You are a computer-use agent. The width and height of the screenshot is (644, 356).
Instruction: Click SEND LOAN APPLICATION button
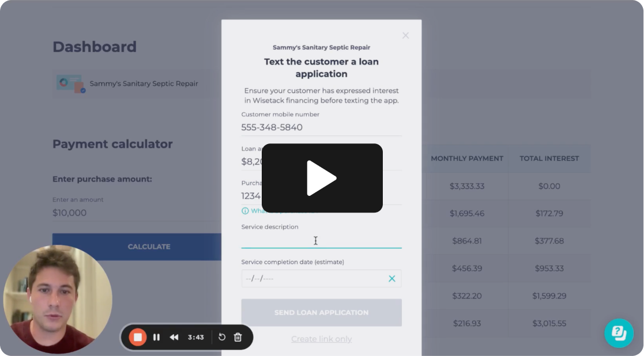(x=321, y=313)
